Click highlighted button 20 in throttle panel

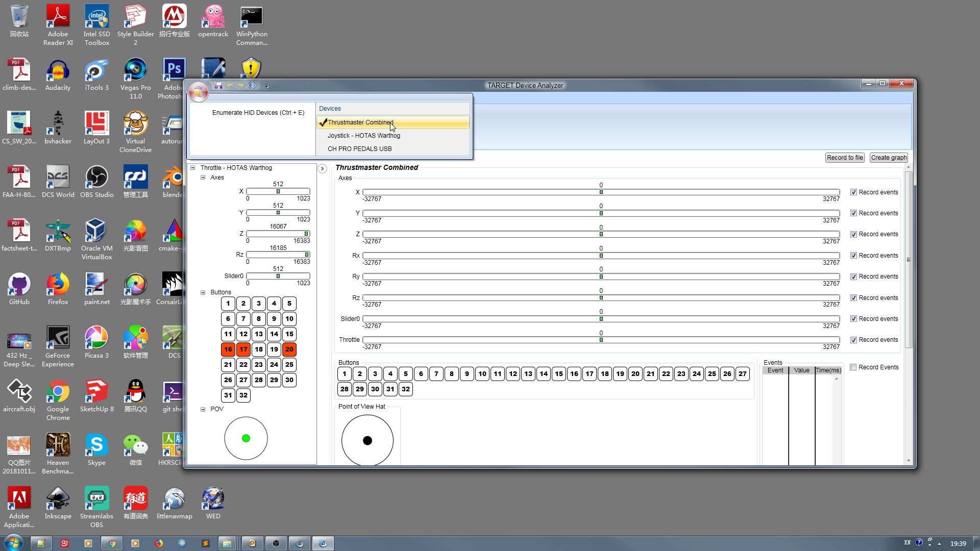tap(289, 349)
